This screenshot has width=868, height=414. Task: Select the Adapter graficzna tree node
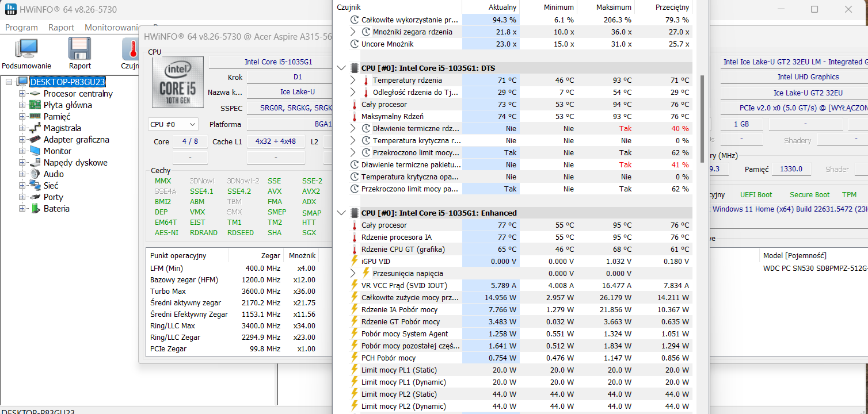(x=76, y=140)
